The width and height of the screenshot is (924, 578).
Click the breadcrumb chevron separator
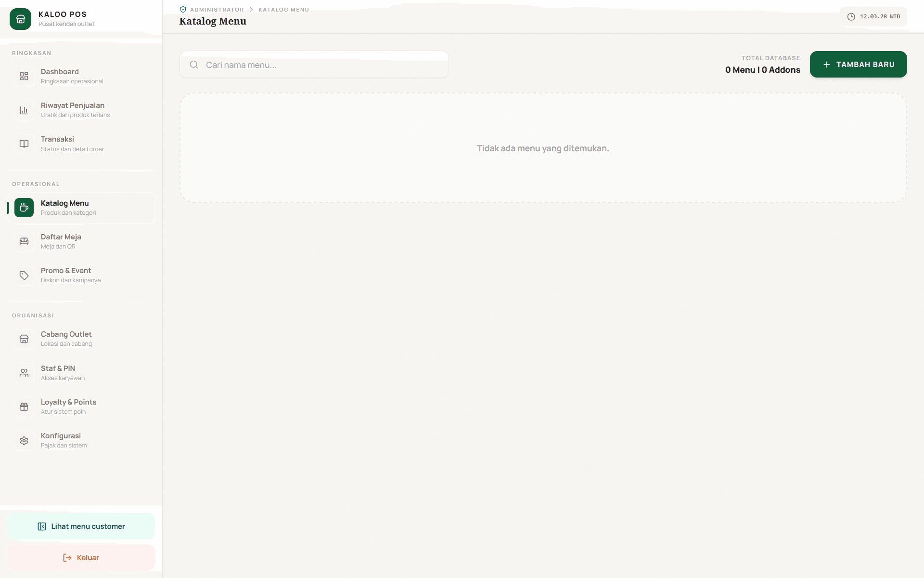pos(251,10)
